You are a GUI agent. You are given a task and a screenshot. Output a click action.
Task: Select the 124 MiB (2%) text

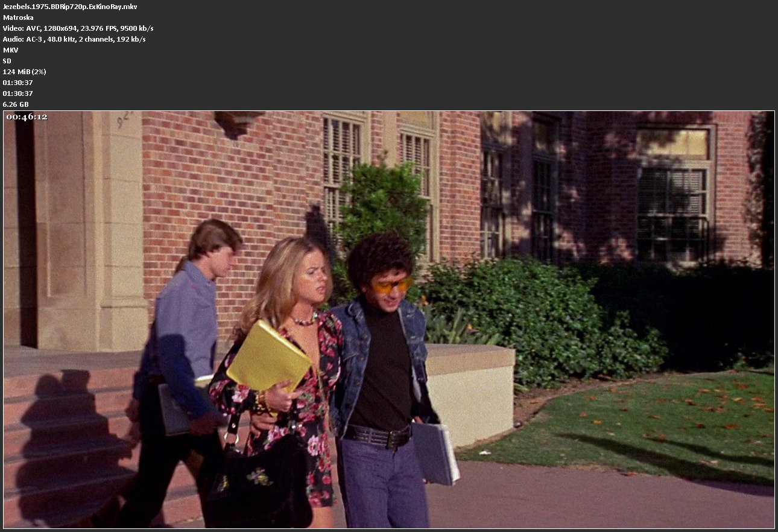click(x=24, y=72)
